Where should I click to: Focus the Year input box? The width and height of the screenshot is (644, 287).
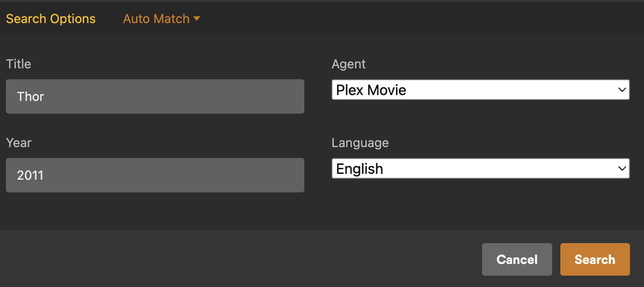tap(155, 175)
